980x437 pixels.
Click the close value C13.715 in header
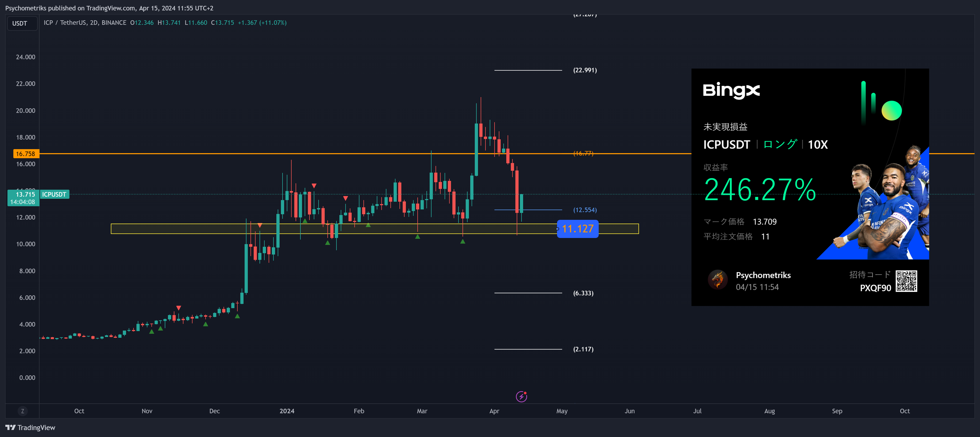click(x=222, y=23)
